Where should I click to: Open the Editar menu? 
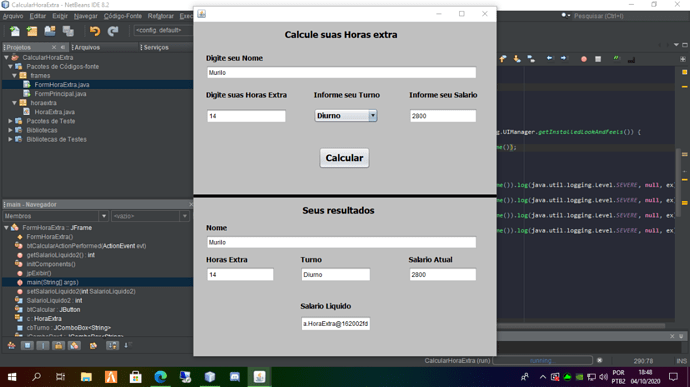[x=37, y=16]
